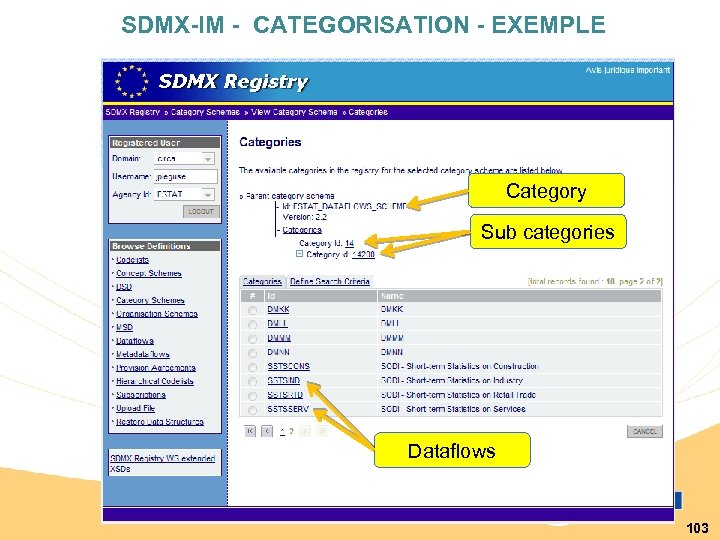Click the LOGOUT button
Image resolution: width=720 pixels, height=540 pixels.
pyautogui.click(x=201, y=212)
